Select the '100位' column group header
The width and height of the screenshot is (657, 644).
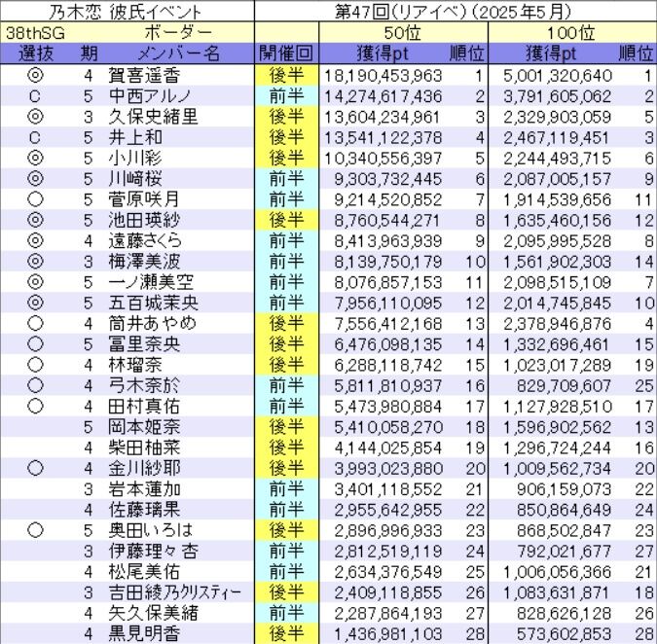tap(570, 33)
